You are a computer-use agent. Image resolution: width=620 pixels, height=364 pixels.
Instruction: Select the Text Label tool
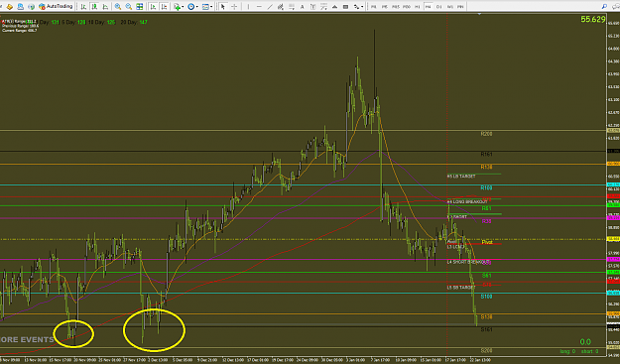pyautogui.click(x=313, y=7)
